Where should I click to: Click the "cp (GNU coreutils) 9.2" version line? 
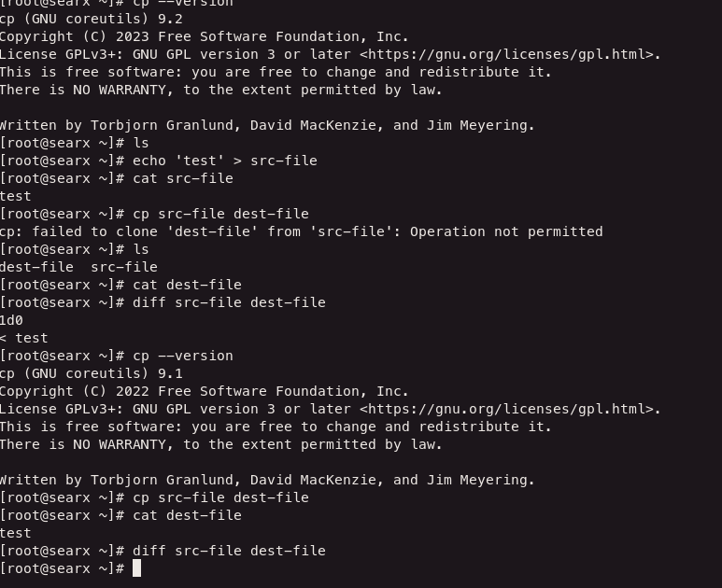coord(91,19)
